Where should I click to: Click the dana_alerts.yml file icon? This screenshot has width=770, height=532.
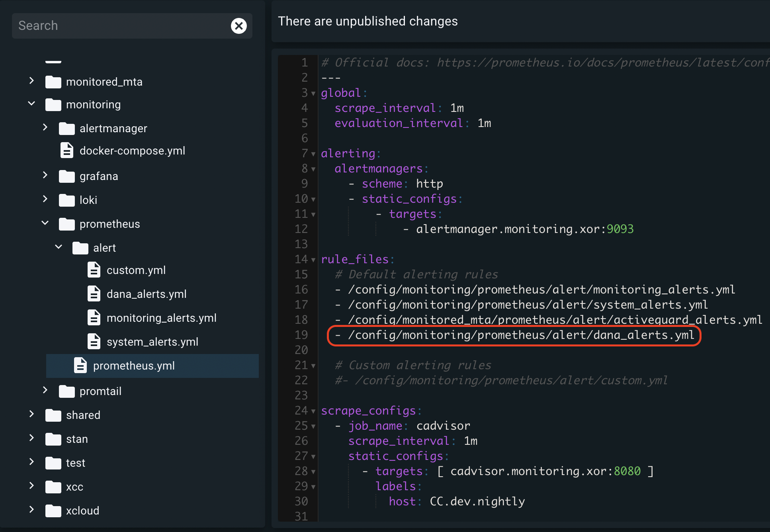[94, 294]
